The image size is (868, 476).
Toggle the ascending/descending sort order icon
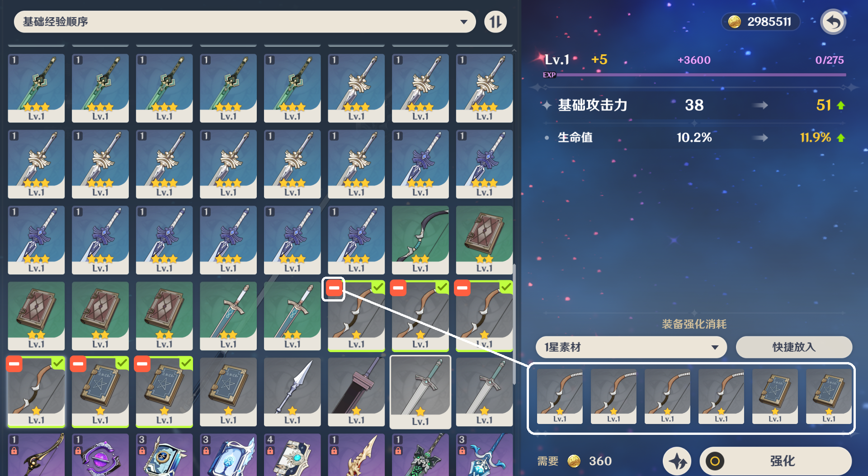tap(495, 22)
